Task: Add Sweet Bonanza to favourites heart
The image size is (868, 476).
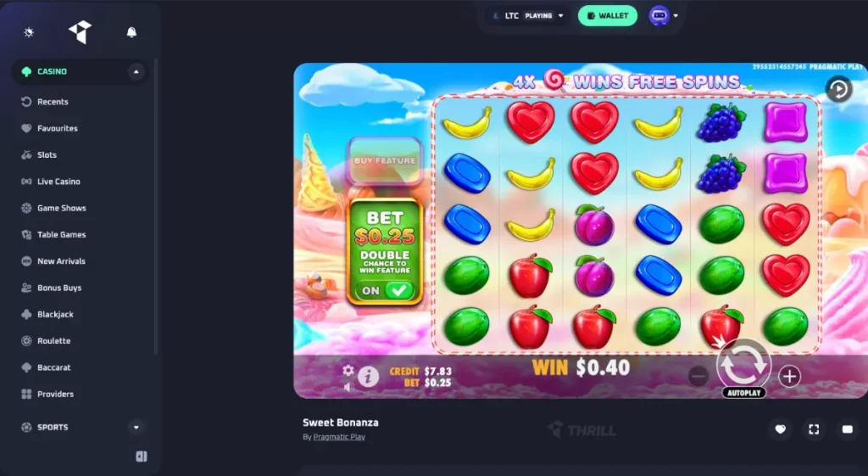Action: click(781, 428)
